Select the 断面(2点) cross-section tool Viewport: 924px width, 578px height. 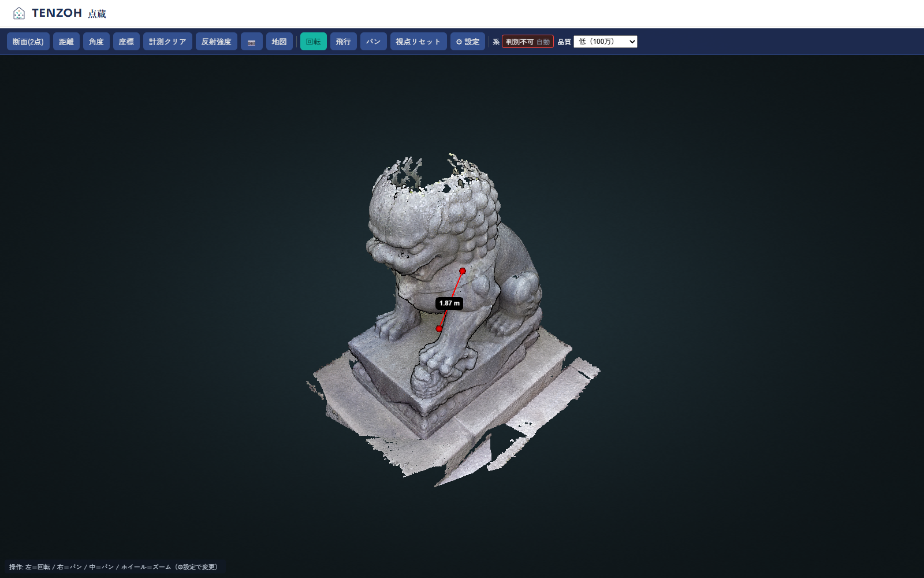[x=28, y=42]
